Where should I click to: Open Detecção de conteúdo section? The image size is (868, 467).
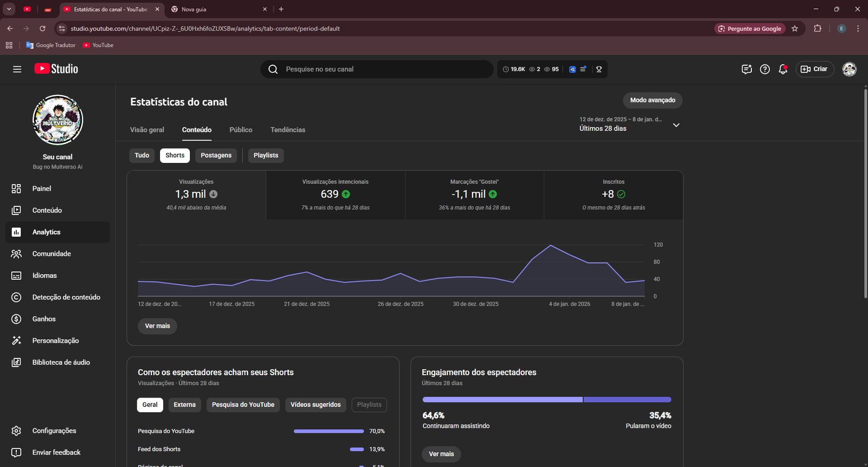pyautogui.click(x=66, y=297)
